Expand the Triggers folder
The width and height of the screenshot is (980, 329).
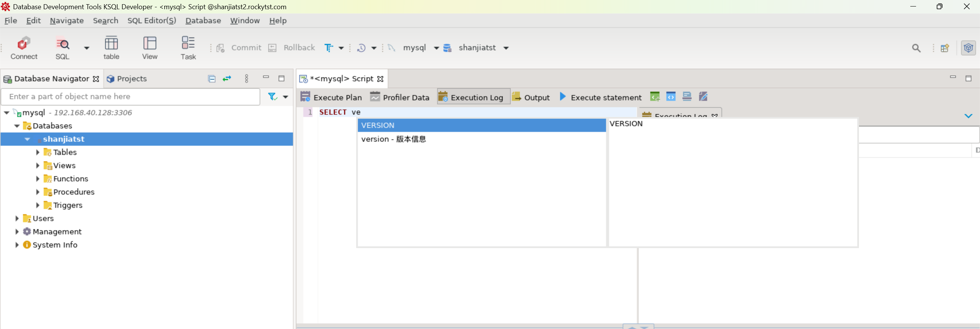tap(38, 205)
